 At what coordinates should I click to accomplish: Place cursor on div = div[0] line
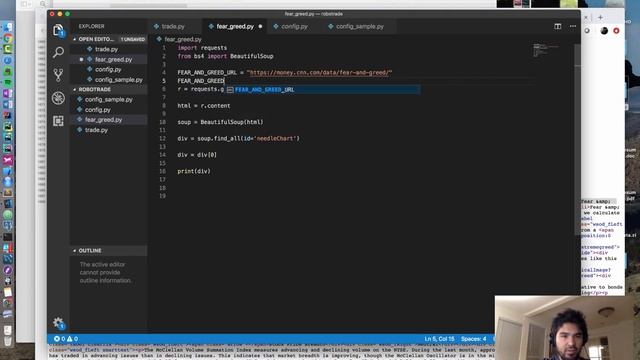pyautogui.click(x=197, y=155)
